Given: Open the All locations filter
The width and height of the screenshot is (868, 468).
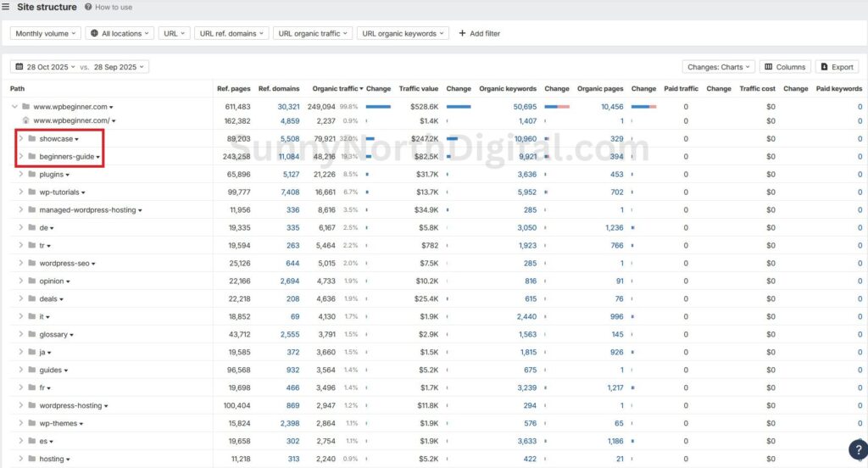Looking at the screenshot, I should pyautogui.click(x=120, y=33).
